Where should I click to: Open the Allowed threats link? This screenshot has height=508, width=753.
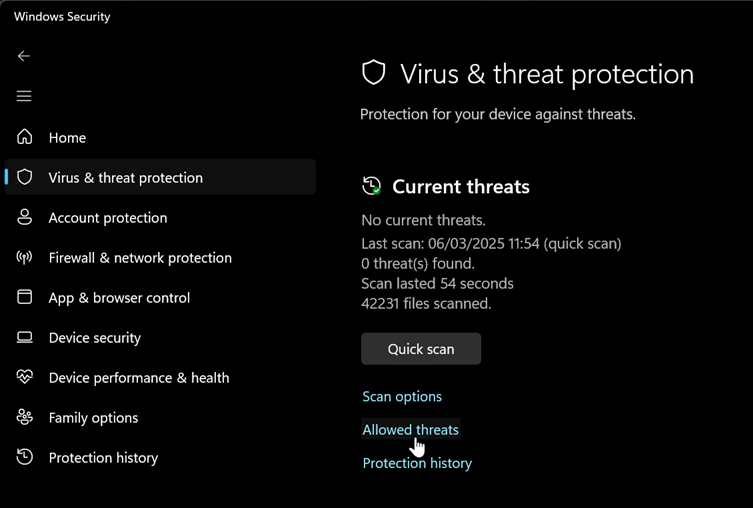click(x=410, y=430)
